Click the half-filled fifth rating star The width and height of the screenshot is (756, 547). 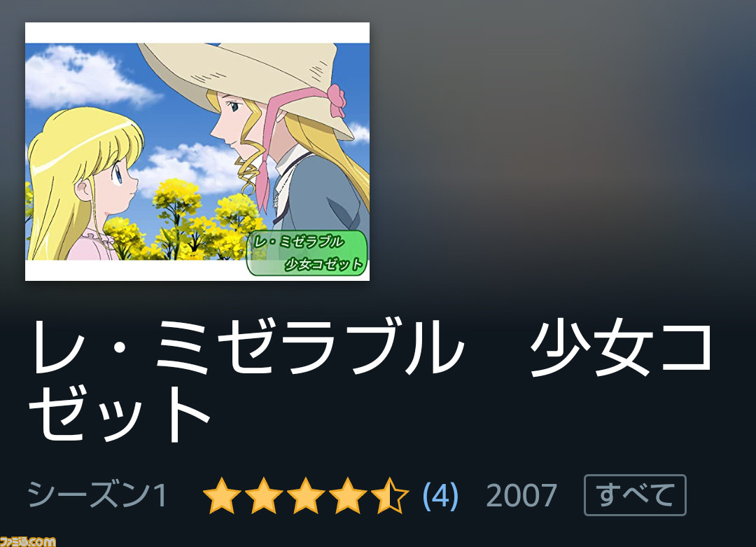(x=390, y=495)
